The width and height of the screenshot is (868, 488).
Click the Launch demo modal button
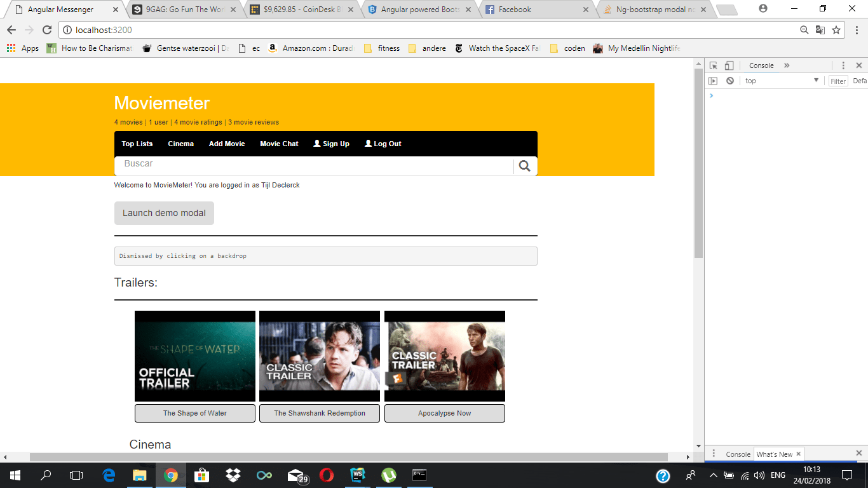pyautogui.click(x=164, y=213)
